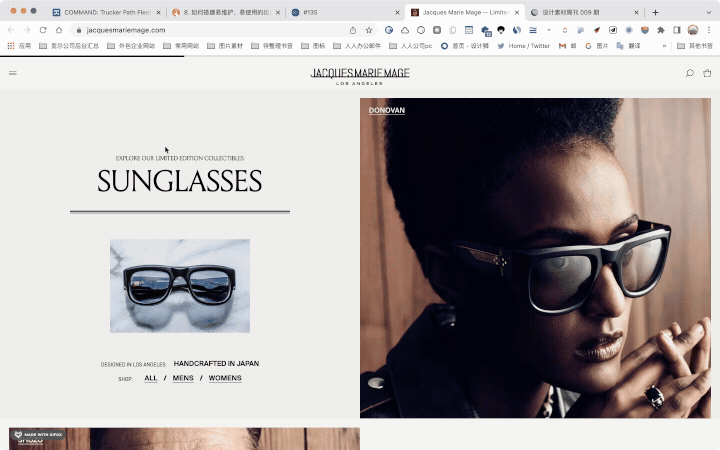Screen dimensions: 720x450
Task: Open the Apps grid bookmark shortcut
Action: [19, 46]
